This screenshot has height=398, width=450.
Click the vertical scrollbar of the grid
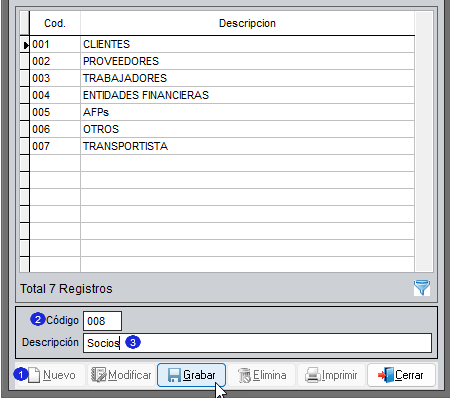(424, 142)
